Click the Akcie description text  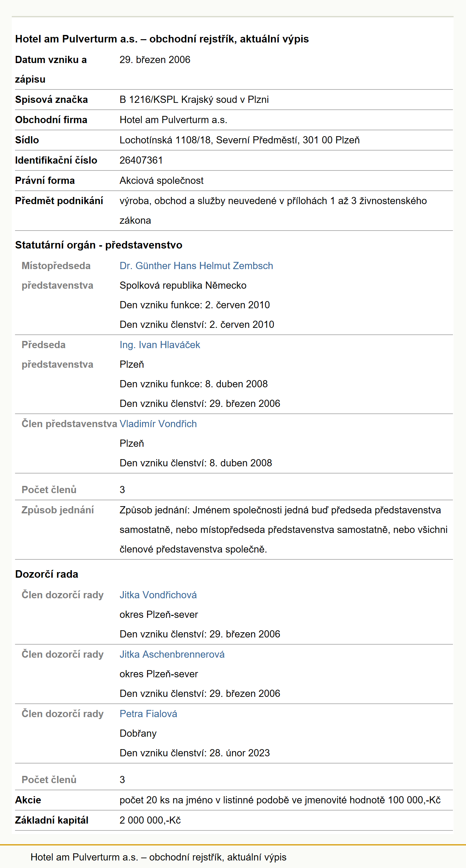[280, 800]
